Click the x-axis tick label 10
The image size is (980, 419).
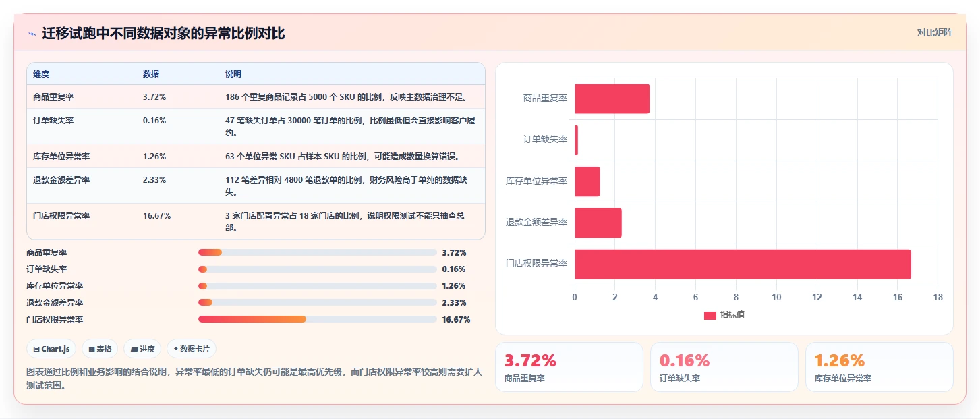(x=776, y=298)
